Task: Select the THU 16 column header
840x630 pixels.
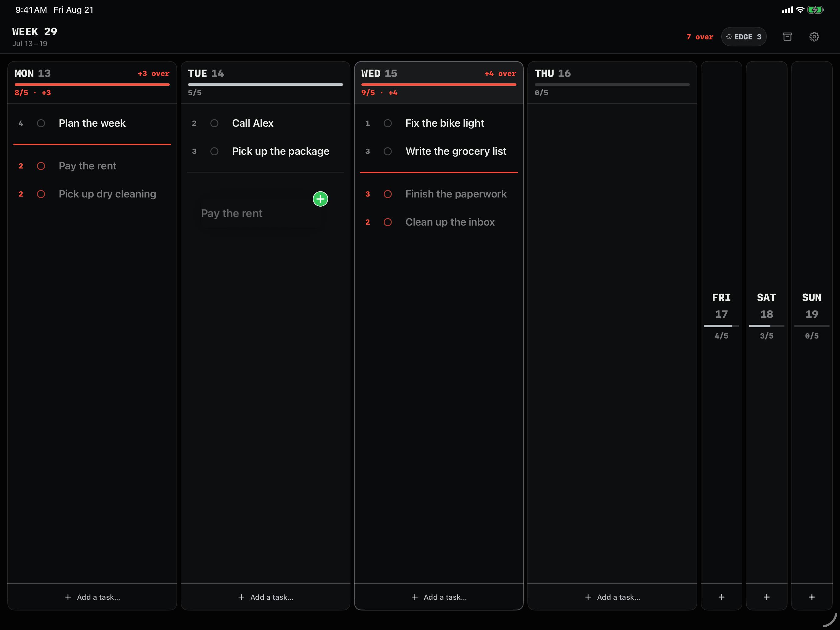Action: coord(612,82)
